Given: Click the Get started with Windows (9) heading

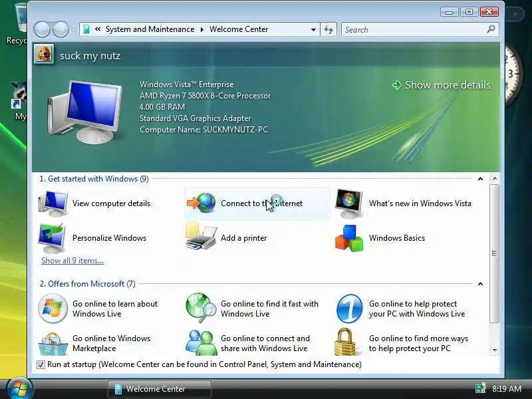Looking at the screenshot, I should pos(94,179).
